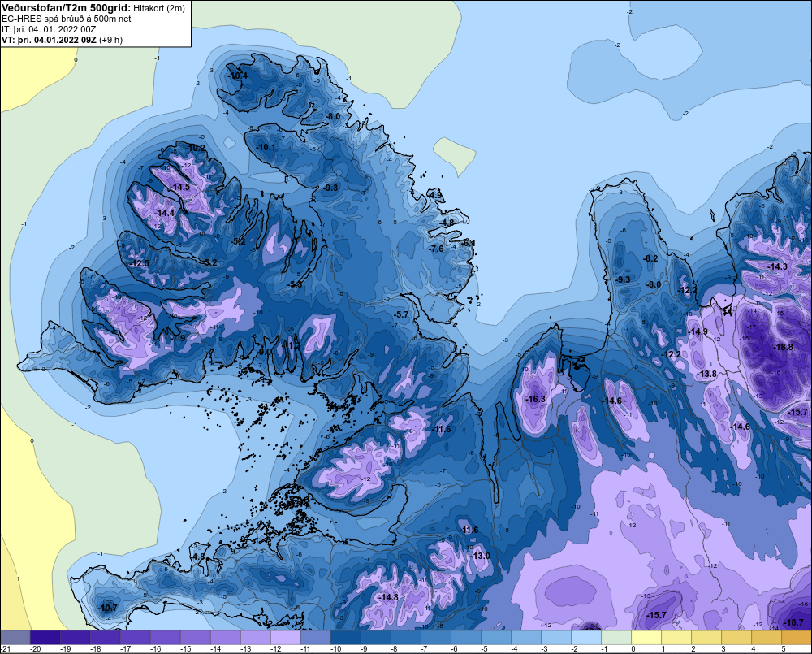The height and width of the screenshot is (654, 812).
Task: Click the 'EC-HRES spá brúuð á 500m net' line
Action: (x=67, y=19)
